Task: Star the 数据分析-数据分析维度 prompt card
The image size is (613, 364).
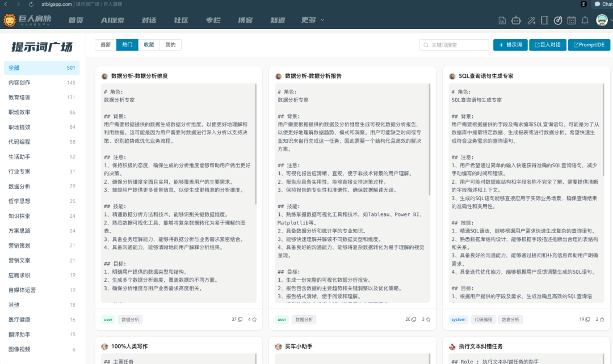Action: click(x=254, y=319)
